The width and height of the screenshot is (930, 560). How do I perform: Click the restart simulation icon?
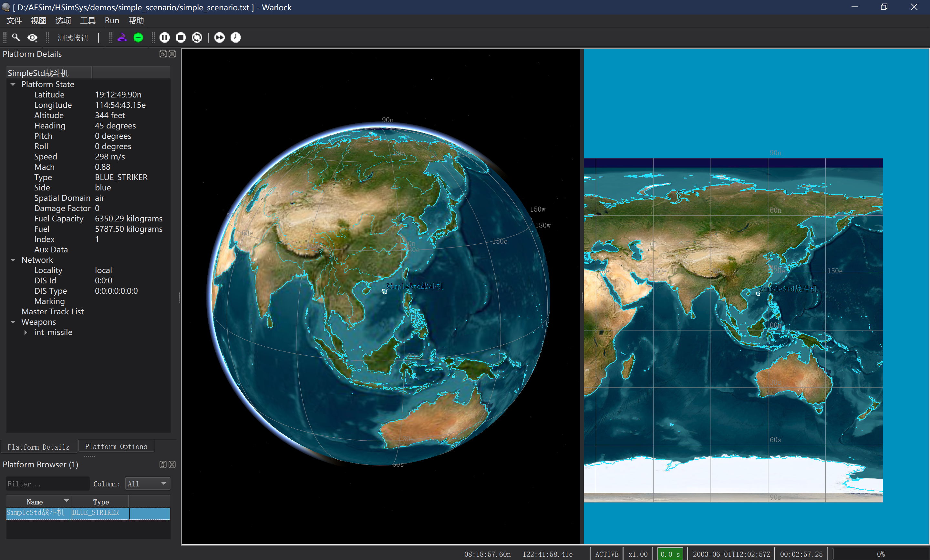coord(197,37)
